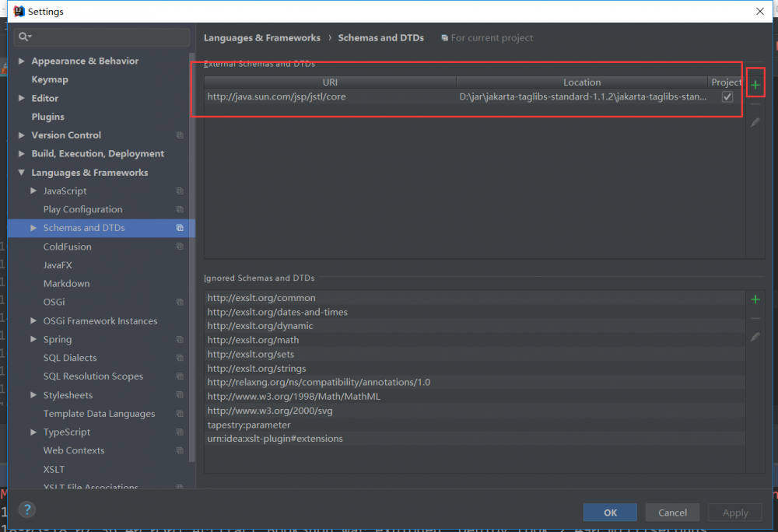Click the Languages & Frameworks breadcrumb
The width and height of the screenshot is (778, 532).
tap(261, 37)
